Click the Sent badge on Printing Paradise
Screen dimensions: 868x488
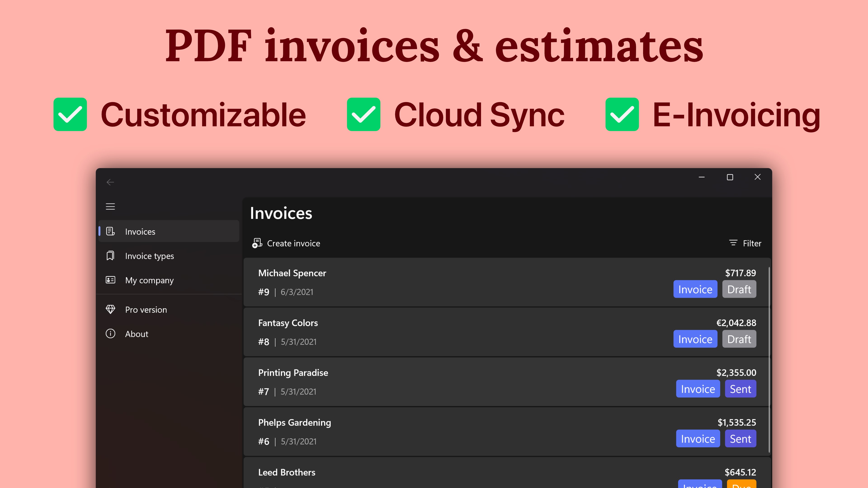740,389
